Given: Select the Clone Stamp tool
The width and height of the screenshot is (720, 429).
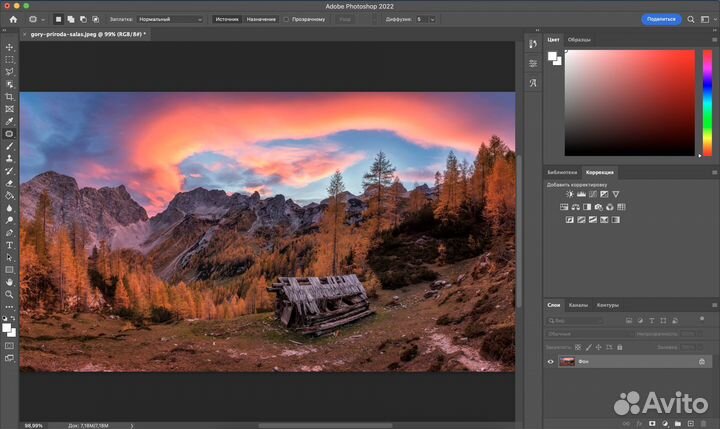Looking at the screenshot, I should pyautogui.click(x=9, y=159).
